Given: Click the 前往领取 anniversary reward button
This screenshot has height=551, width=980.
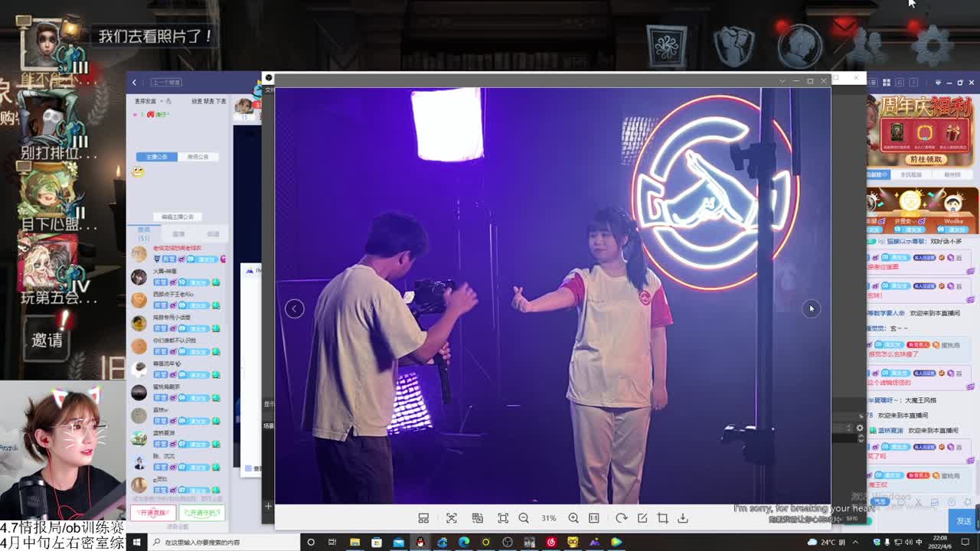Looking at the screenshot, I should tap(925, 159).
